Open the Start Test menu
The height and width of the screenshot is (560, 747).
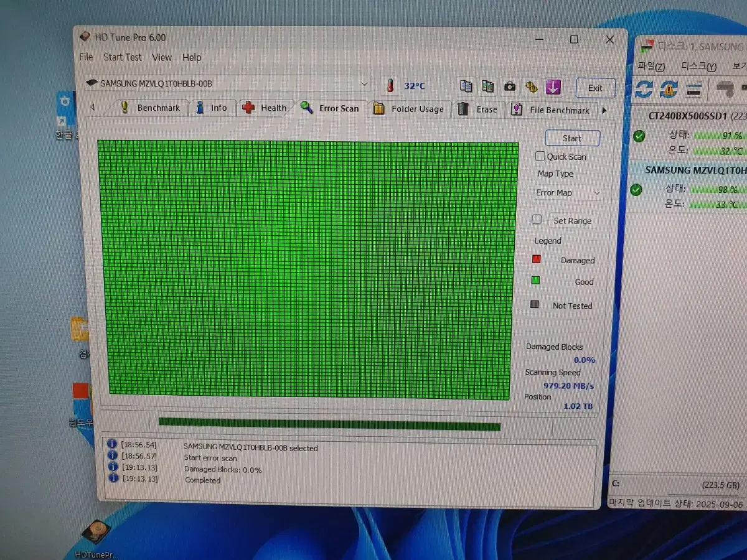[x=123, y=57]
